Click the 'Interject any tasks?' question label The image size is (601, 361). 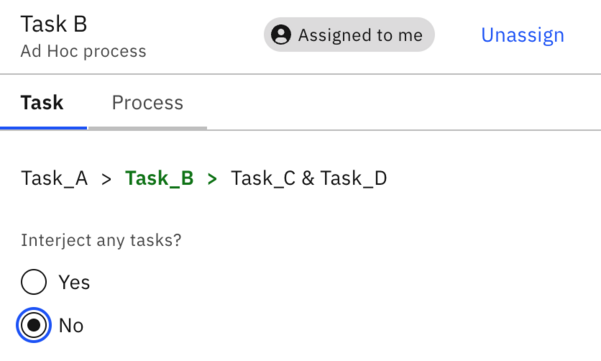click(x=101, y=241)
